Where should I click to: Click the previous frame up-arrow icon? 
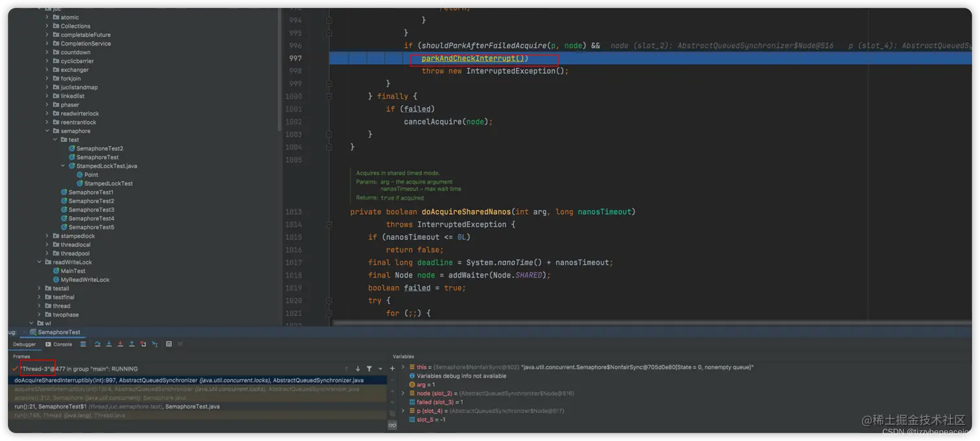347,369
